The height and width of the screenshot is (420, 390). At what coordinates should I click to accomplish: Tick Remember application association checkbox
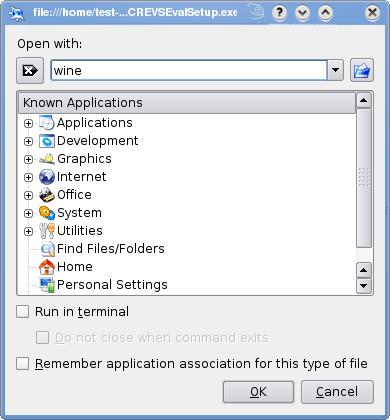pyautogui.click(x=23, y=363)
